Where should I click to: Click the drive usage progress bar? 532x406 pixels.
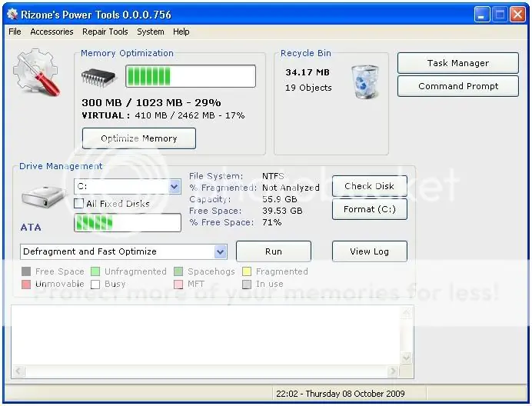[x=128, y=223]
